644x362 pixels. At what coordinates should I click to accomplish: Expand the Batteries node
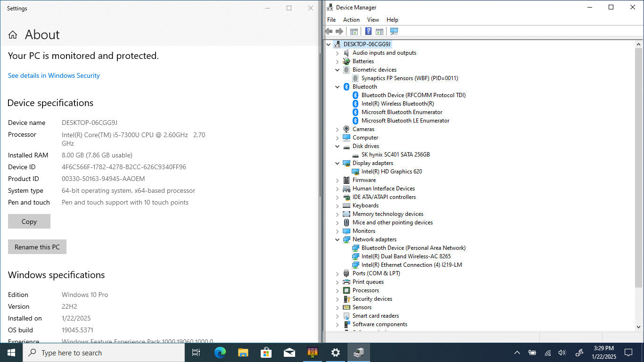coord(337,61)
